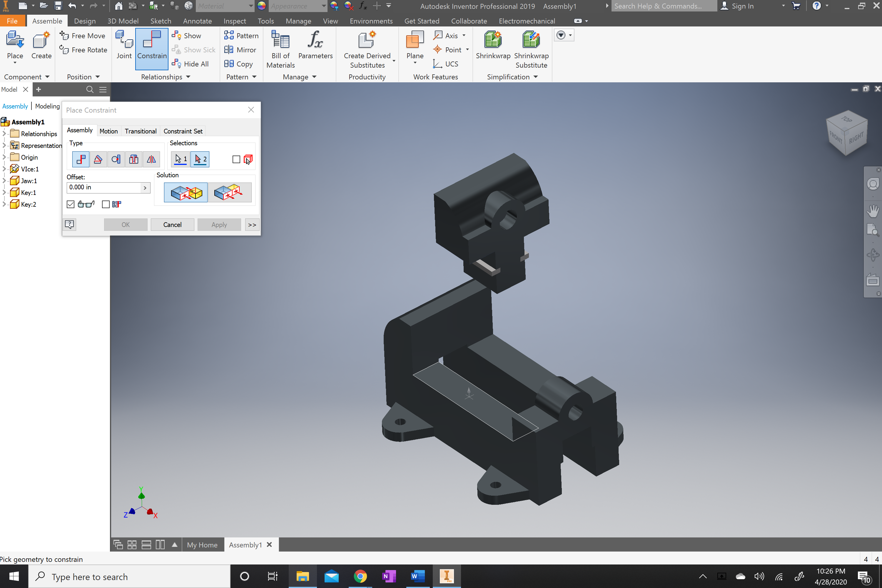This screenshot has width=882, height=588.
Task: Click the Copy components tool
Action: 238,64
